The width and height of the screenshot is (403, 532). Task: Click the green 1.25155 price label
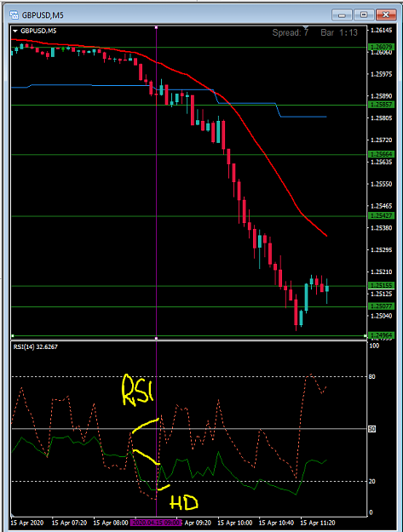(381, 286)
